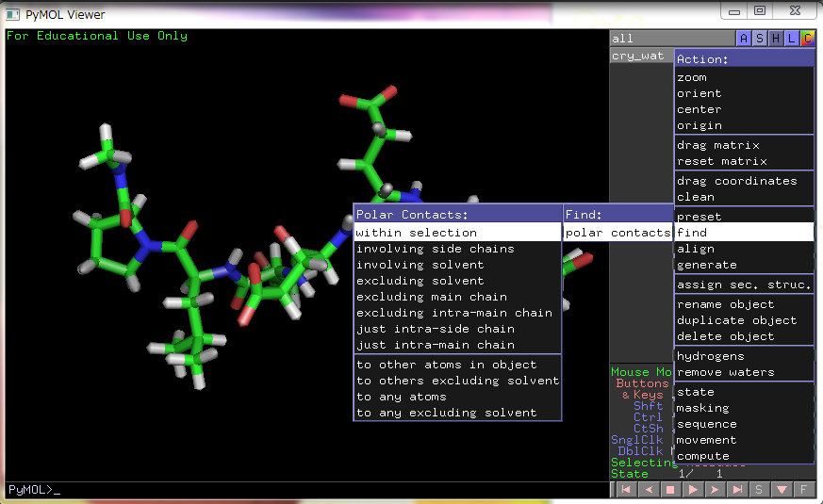
Task: Click the Selecting mode text
Action: tap(644, 463)
